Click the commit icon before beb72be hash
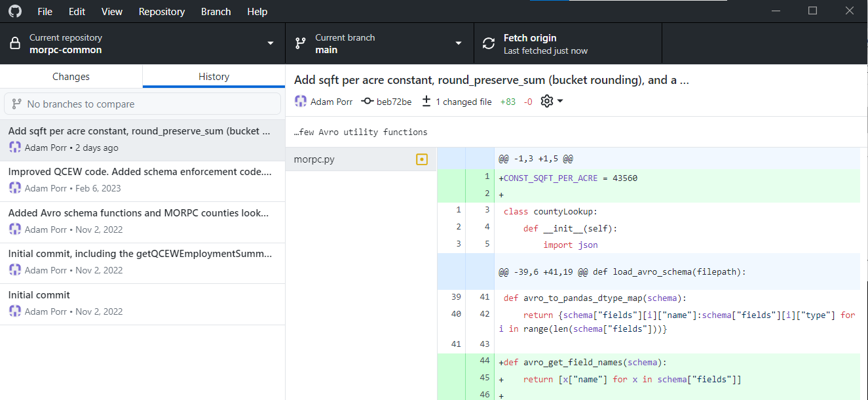Image resolution: width=868 pixels, height=400 pixels. click(x=367, y=101)
